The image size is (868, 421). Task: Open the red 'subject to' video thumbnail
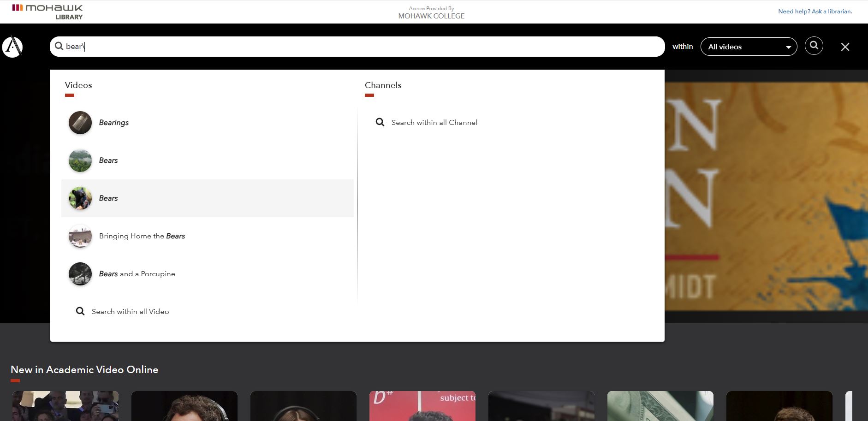[x=422, y=406]
